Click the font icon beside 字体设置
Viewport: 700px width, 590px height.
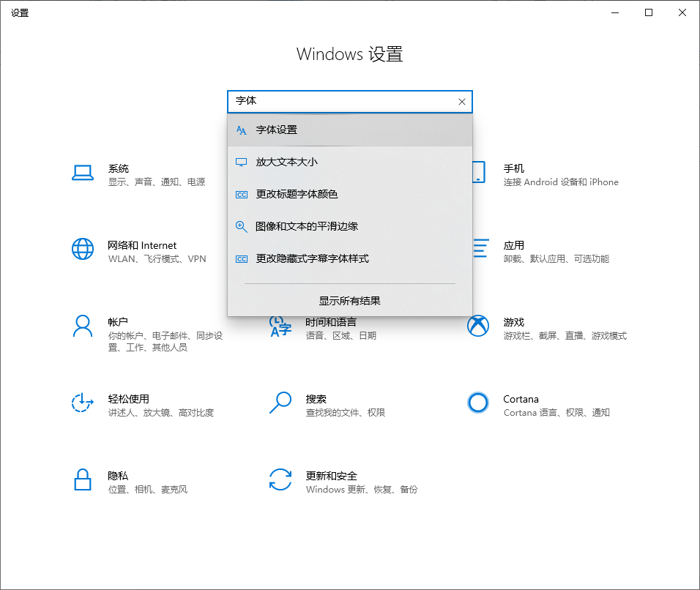point(242,130)
